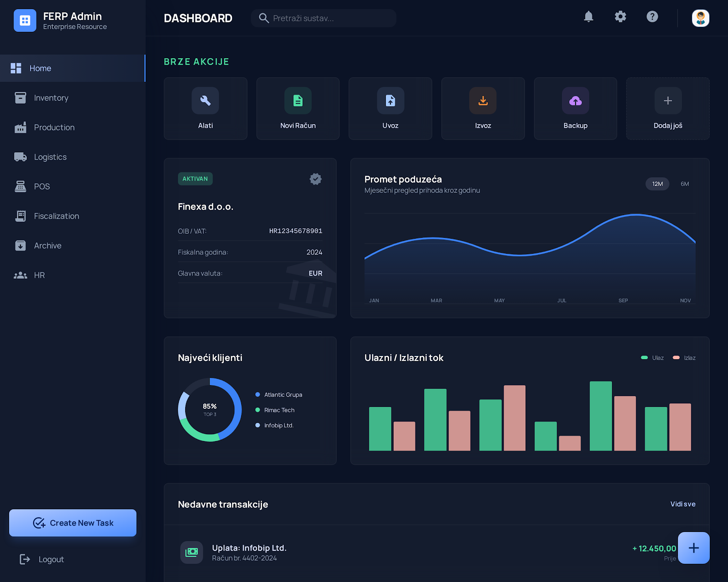
Task: Open the Fiscalization section
Action: [56, 216]
